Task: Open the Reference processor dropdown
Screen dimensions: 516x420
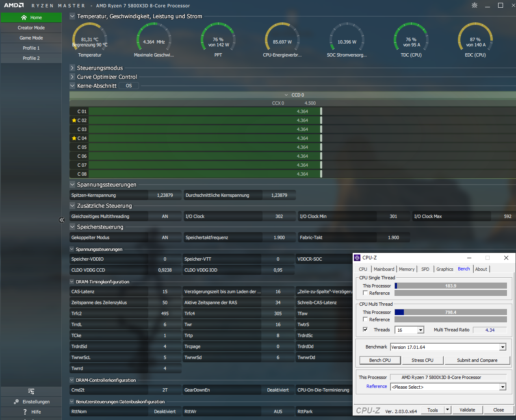Action: pos(503,387)
